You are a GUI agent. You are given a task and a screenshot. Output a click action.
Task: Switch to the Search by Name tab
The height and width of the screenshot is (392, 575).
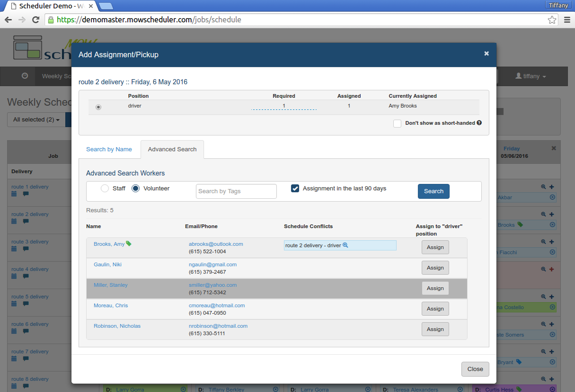click(x=109, y=149)
